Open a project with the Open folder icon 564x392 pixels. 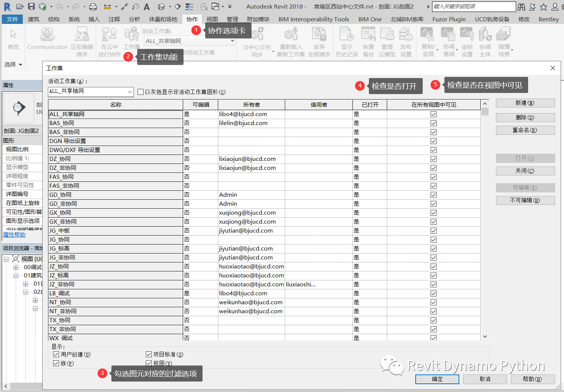20,6
